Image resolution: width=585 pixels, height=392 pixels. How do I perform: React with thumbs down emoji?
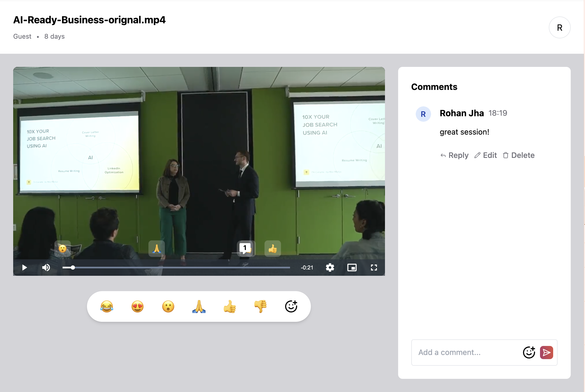coord(260,306)
